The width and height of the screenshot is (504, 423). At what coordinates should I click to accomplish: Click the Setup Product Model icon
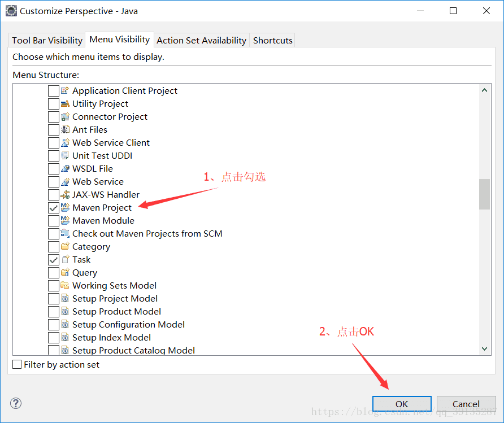coord(65,311)
